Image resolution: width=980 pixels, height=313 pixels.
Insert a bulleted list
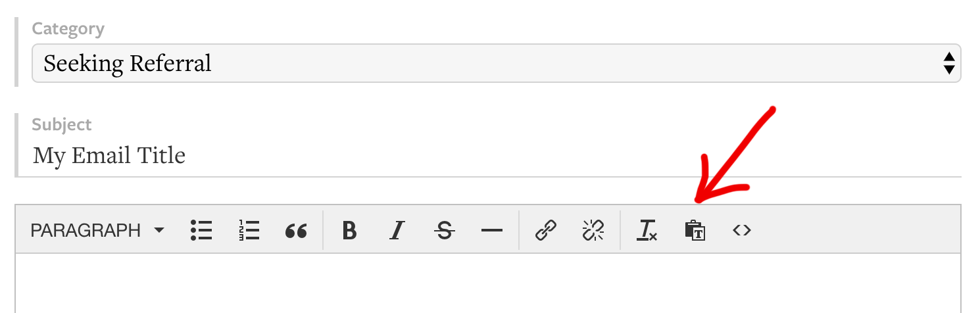(x=201, y=231)
